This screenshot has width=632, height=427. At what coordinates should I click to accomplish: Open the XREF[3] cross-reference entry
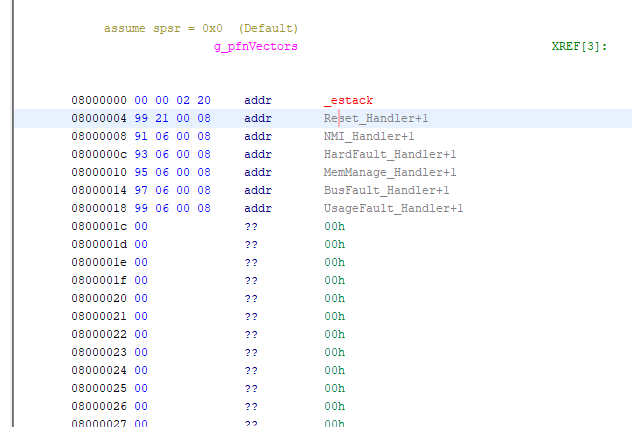pos(579,47)
